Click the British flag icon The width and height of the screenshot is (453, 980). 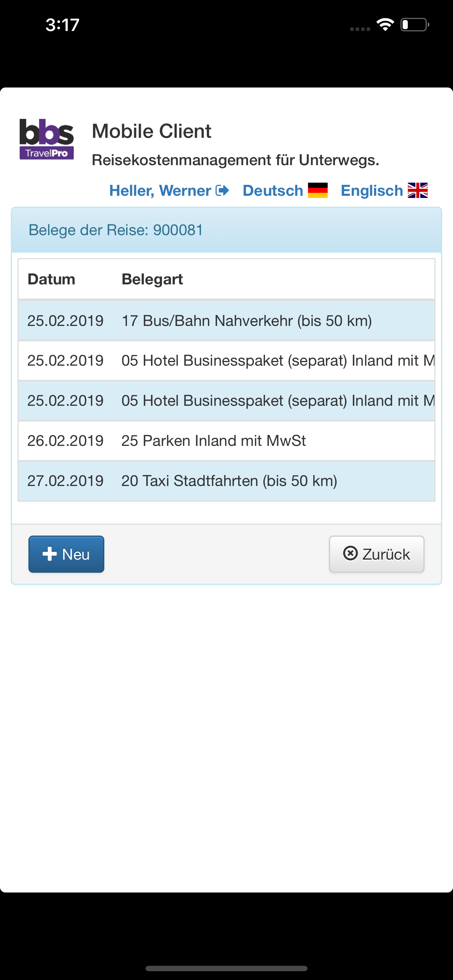(x=418, y=190)
